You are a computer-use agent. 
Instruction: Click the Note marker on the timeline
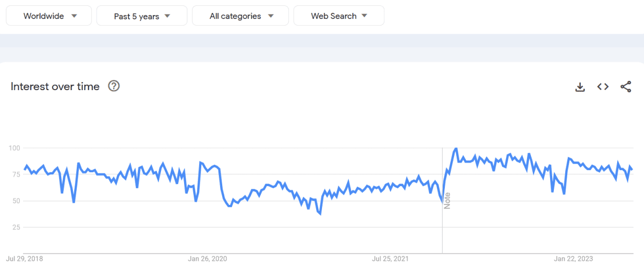pyautogui.click(x=447, y=200)
